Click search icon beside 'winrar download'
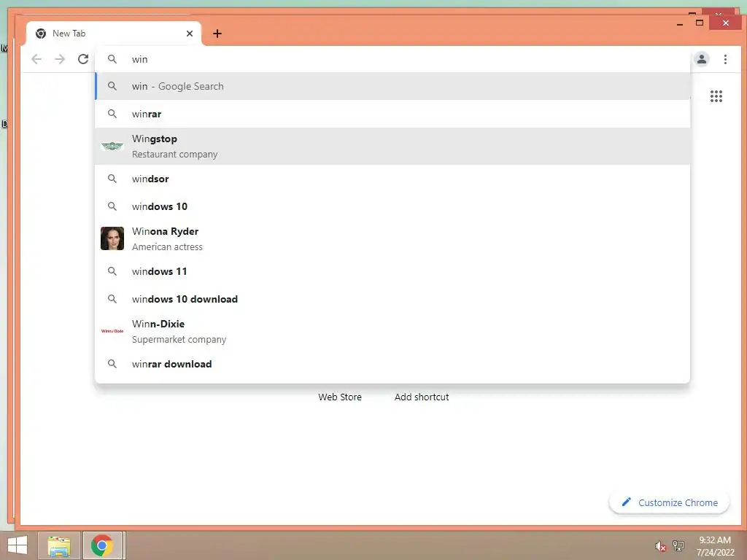The height and width of the screenshot is (560, 747). 112,364
